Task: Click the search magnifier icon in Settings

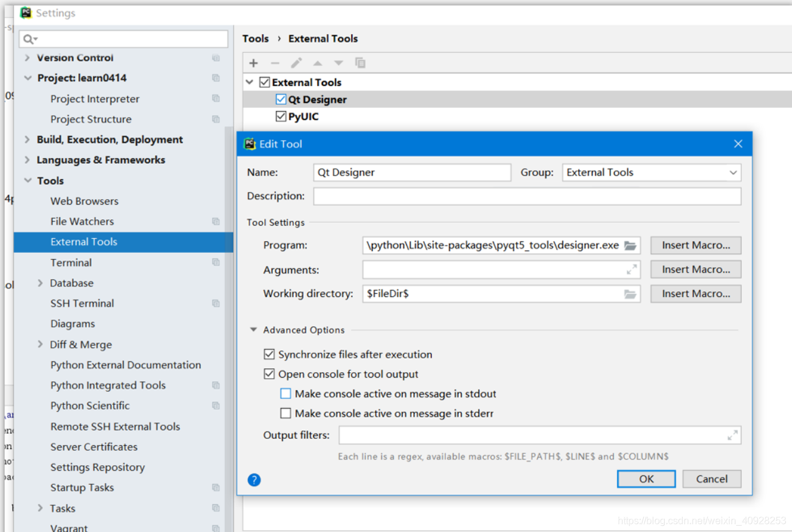Action: tap(29, 39)
